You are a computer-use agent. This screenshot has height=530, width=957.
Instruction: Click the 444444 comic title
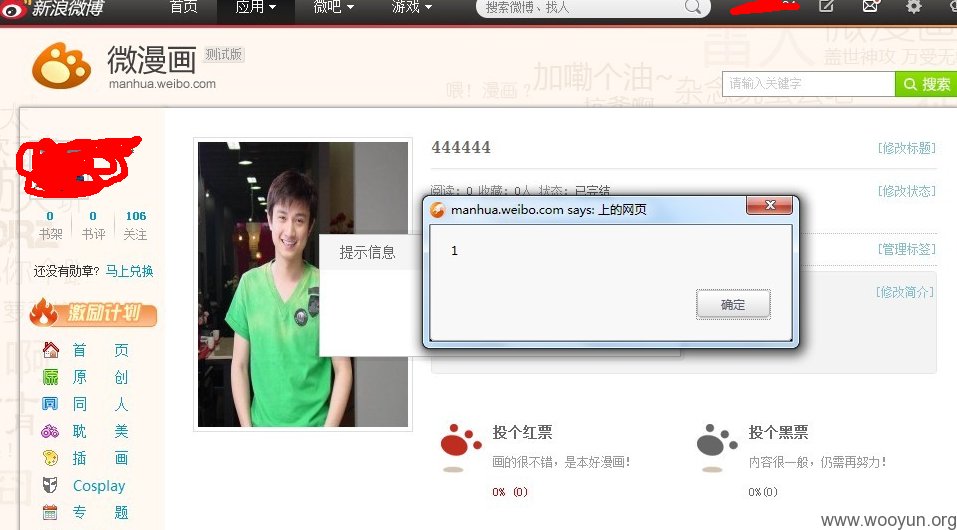(461, 147)
